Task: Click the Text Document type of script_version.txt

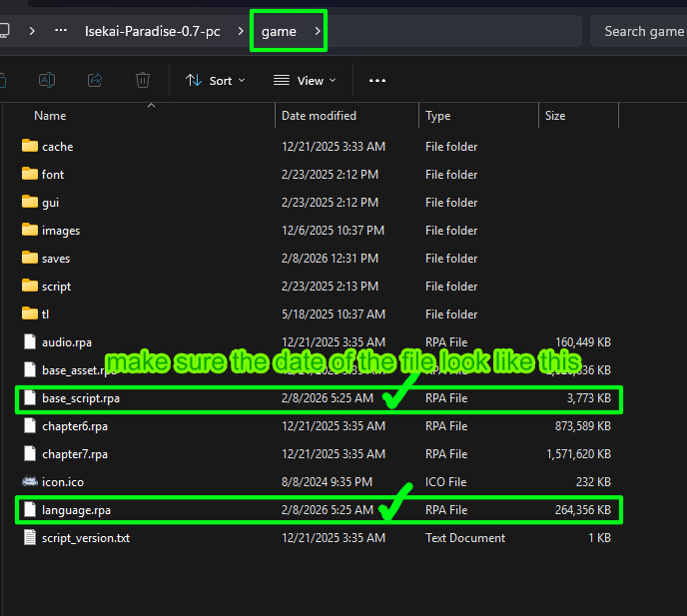Action: point(465,538)
